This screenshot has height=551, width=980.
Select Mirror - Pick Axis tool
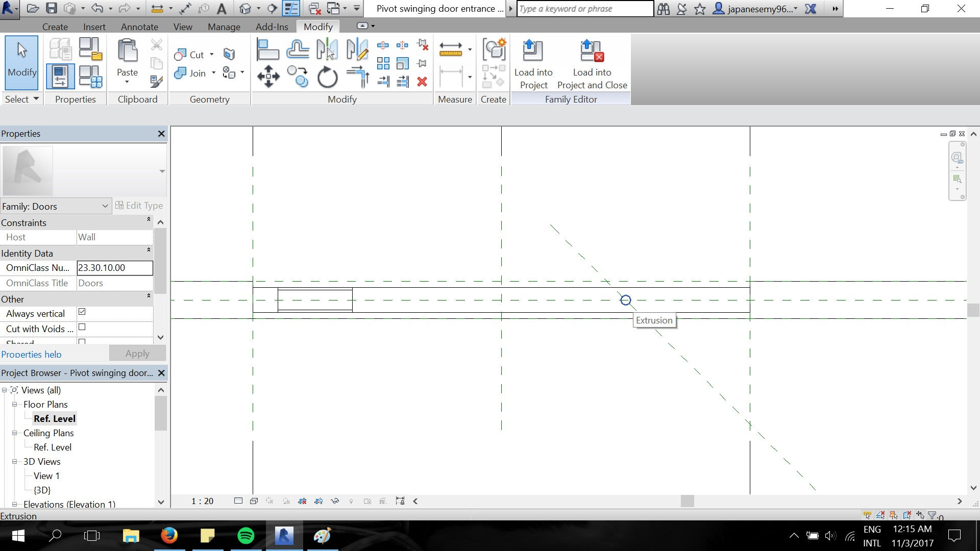tap(327, 49)
